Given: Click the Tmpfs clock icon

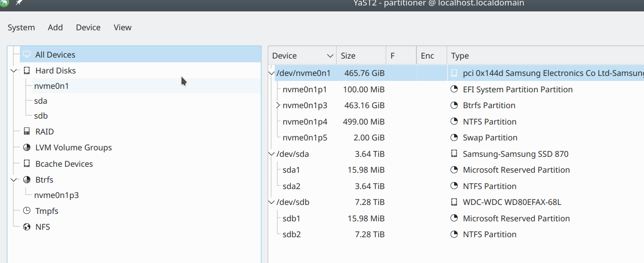Looking at the screenshot, I should tap(27, 211).
